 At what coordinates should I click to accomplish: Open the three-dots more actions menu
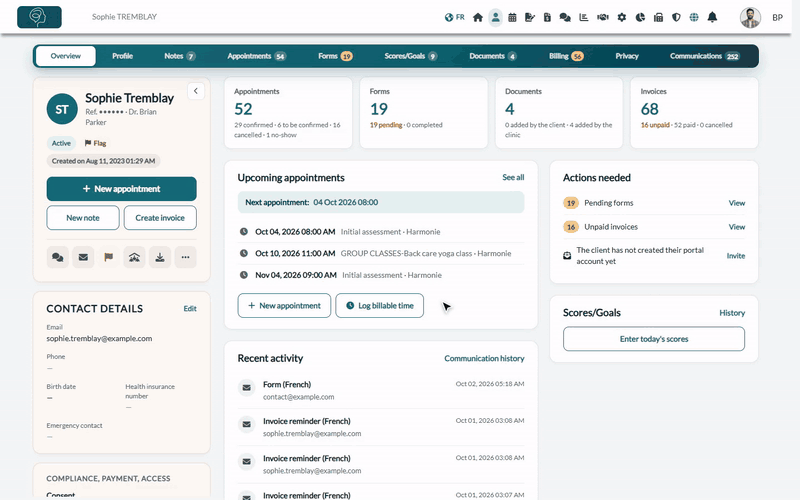point(185,257)
